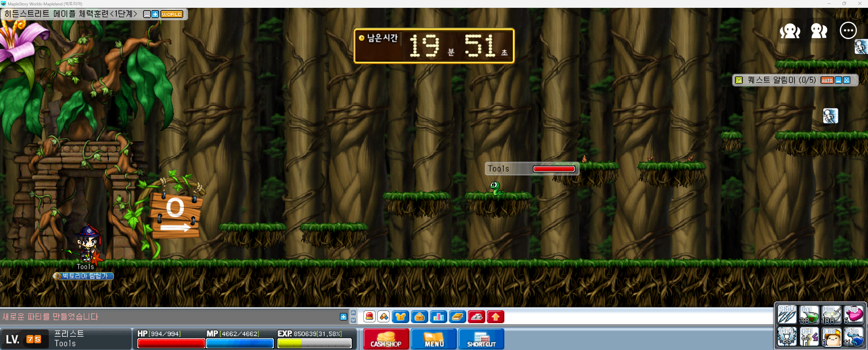Use the Shift quick slot claw skill

pyautogui.click(x=787, y=315)
